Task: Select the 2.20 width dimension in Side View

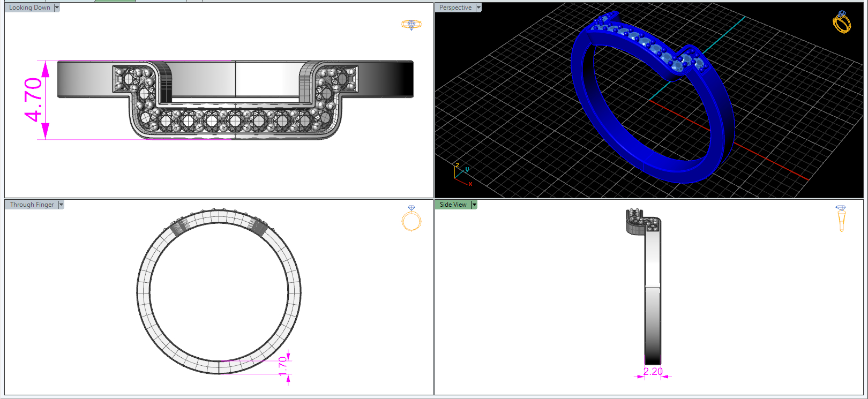Action: [x=653, y=372]
